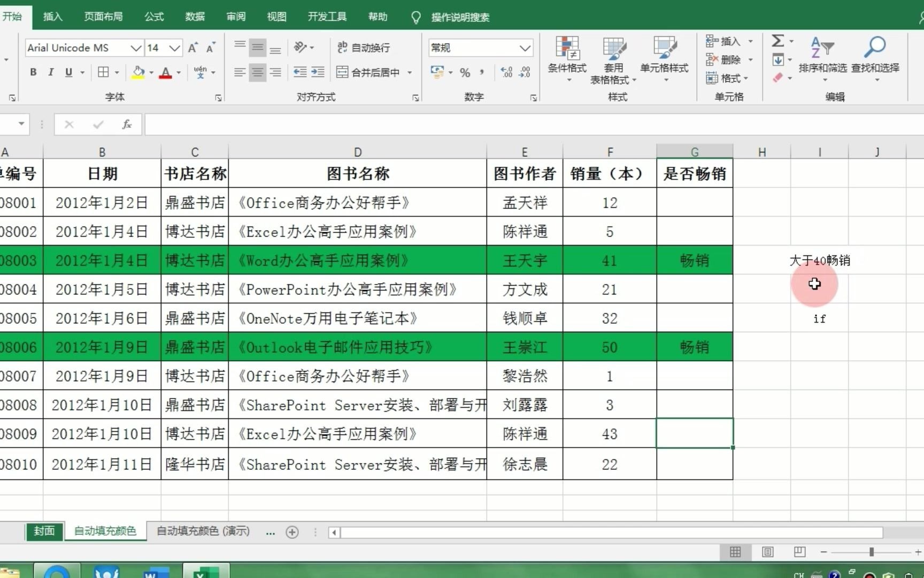Open the 开发工具 ribbon tab
924x578 pixels.
(x=327, y=17)
